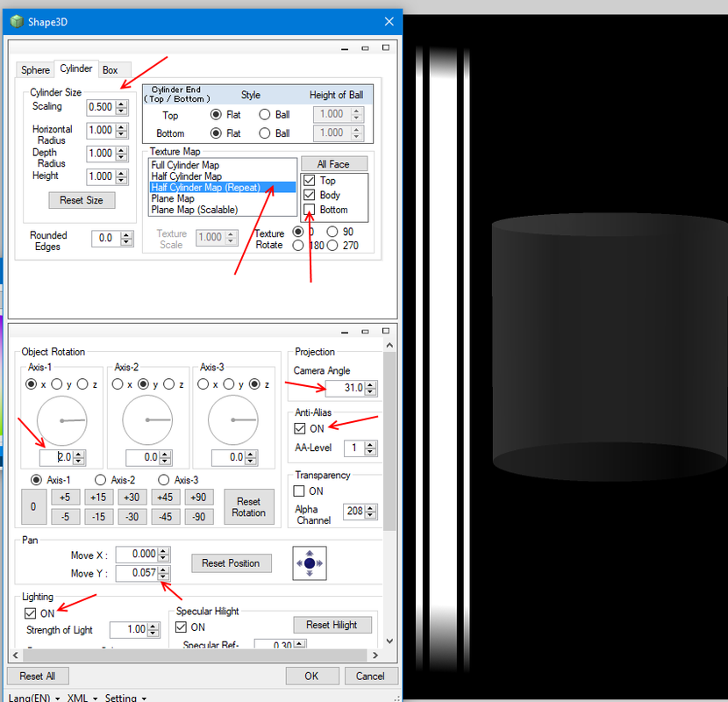Click the four-way pan arrows control
Viewport: 728px width, 702px height.
click(x=310, y=563)
